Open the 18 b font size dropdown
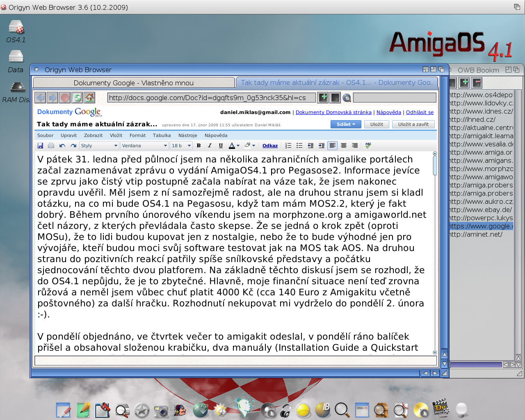Viewport: 525px width, 420px height. (181, 146)
